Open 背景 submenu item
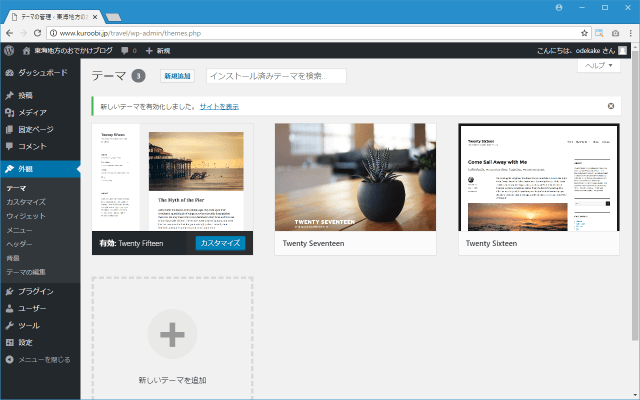This screenshot has height=400, width=640. coord(13,258)
